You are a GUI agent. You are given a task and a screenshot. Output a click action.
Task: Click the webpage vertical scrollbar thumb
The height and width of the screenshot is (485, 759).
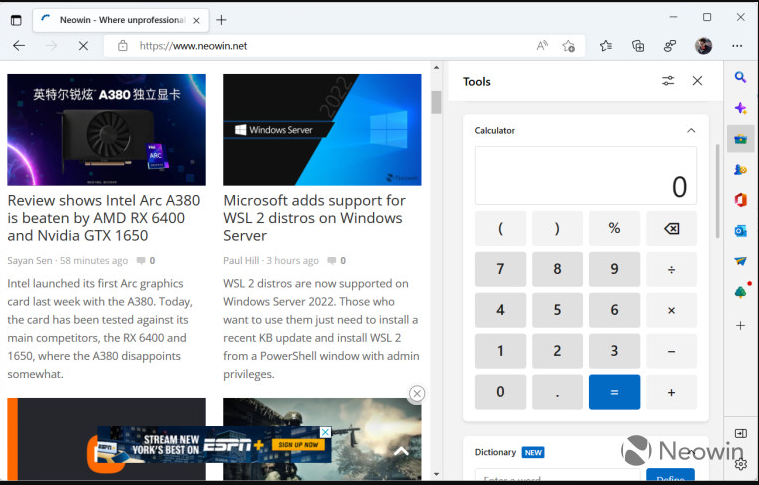pyautogui.click(x=436, y=101)
